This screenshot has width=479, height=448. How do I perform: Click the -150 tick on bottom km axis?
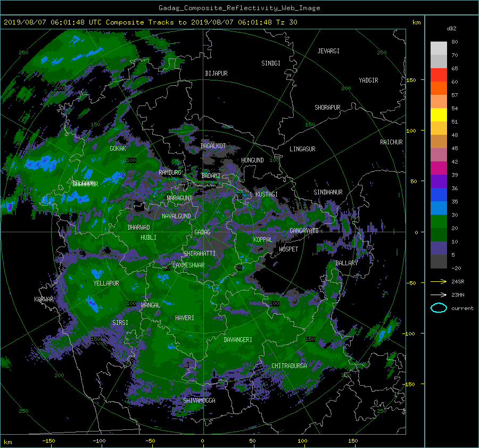click(48, 441)
